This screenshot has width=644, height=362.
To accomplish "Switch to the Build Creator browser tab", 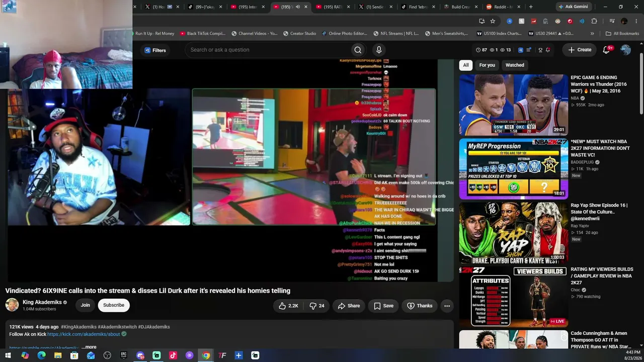I will 459,7.
